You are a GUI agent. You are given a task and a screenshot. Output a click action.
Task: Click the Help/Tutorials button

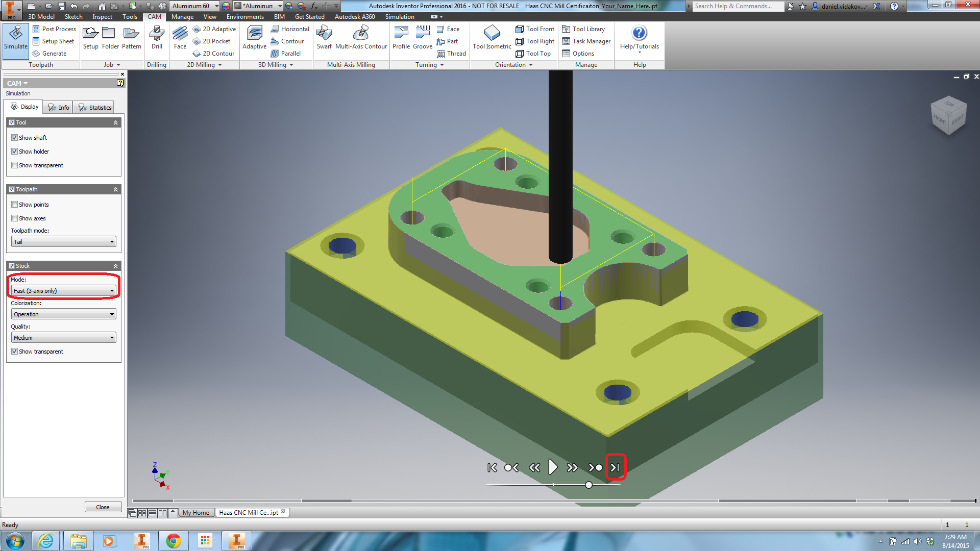point(639,41)
